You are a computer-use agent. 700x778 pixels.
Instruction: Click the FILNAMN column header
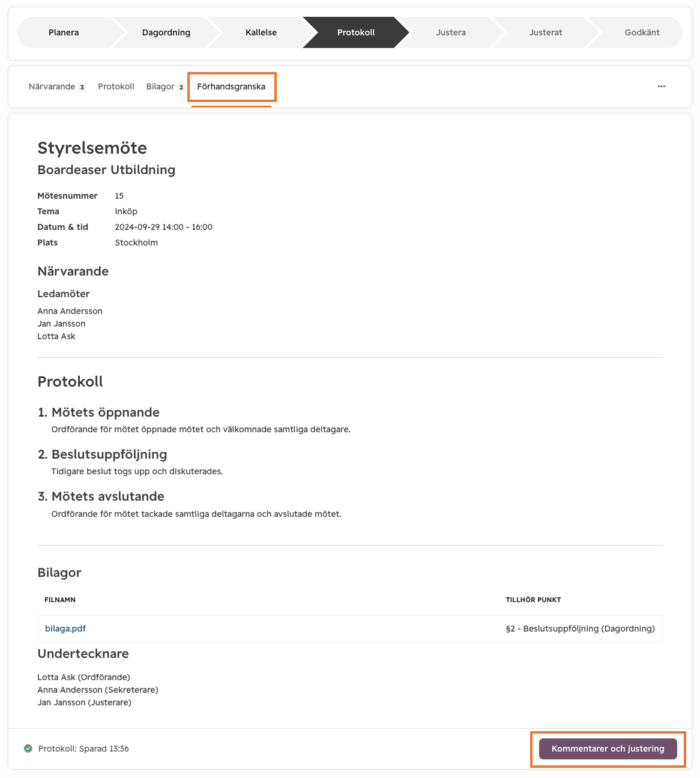point(60,600)
